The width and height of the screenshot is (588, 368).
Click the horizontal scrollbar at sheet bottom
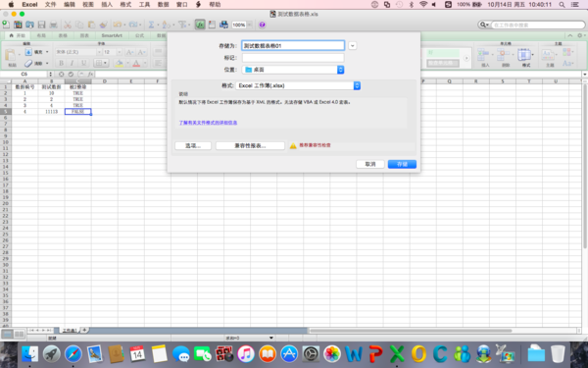[x=411, y=331]
